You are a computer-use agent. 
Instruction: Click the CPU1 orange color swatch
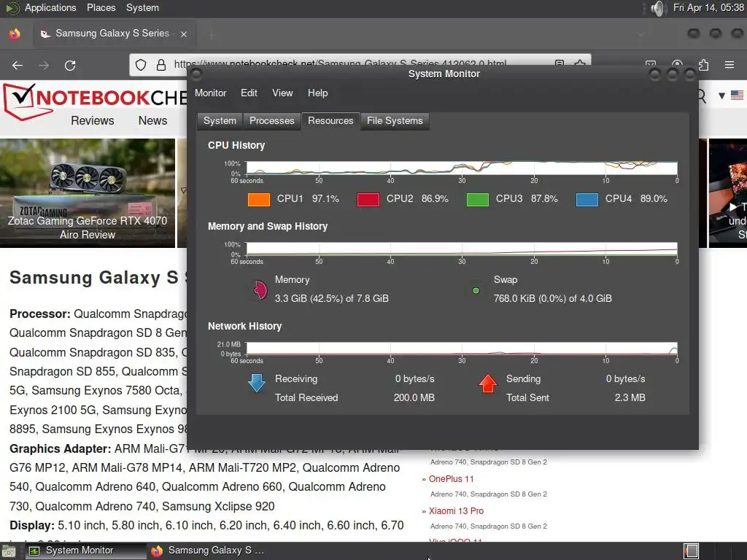point(259,199)
